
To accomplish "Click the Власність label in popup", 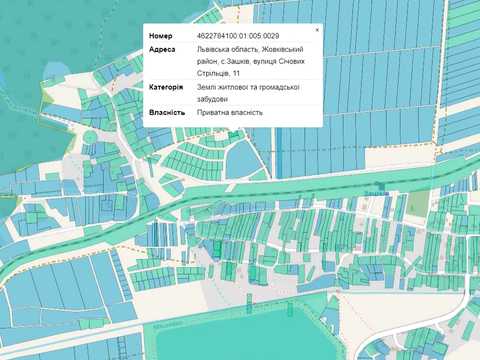I will [167, 113].
